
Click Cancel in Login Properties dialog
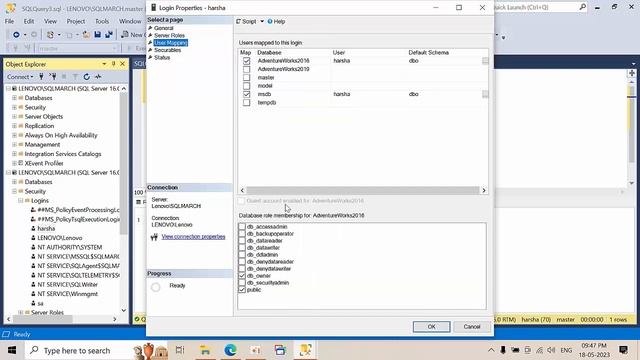[472, 327]
